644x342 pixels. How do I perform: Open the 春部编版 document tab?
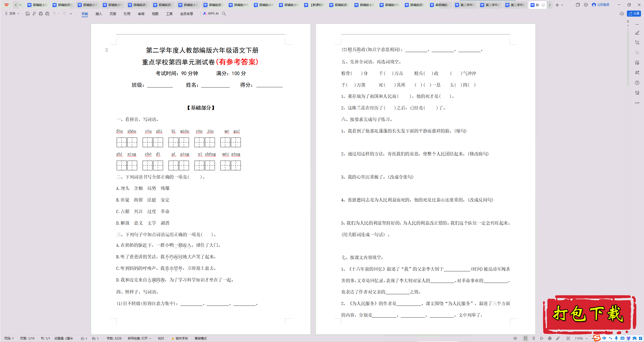point(440,5)
